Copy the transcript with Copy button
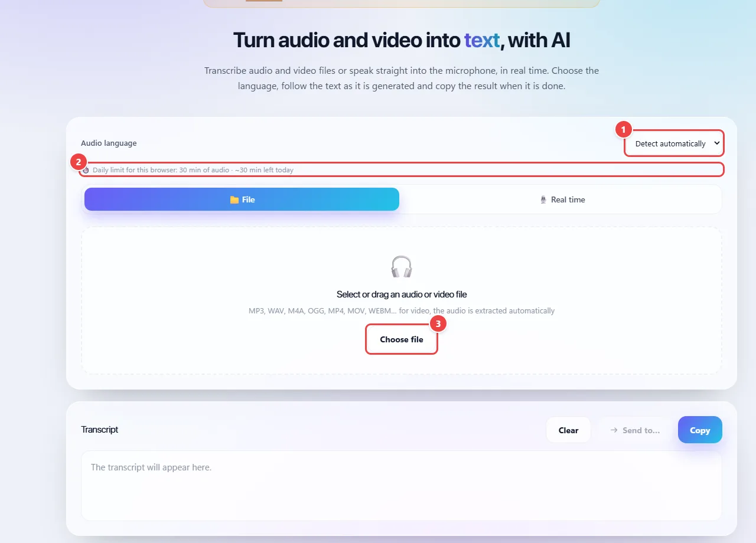Image resolution: width=756 pixels, height=543 pixels. [x=700, y=430]
